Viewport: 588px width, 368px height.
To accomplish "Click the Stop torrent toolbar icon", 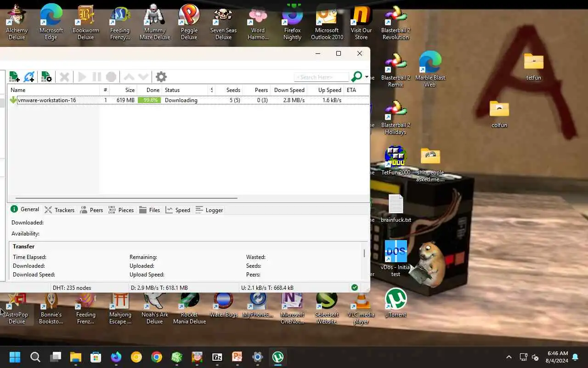I will pyautogui.click(x=111, y=77).
